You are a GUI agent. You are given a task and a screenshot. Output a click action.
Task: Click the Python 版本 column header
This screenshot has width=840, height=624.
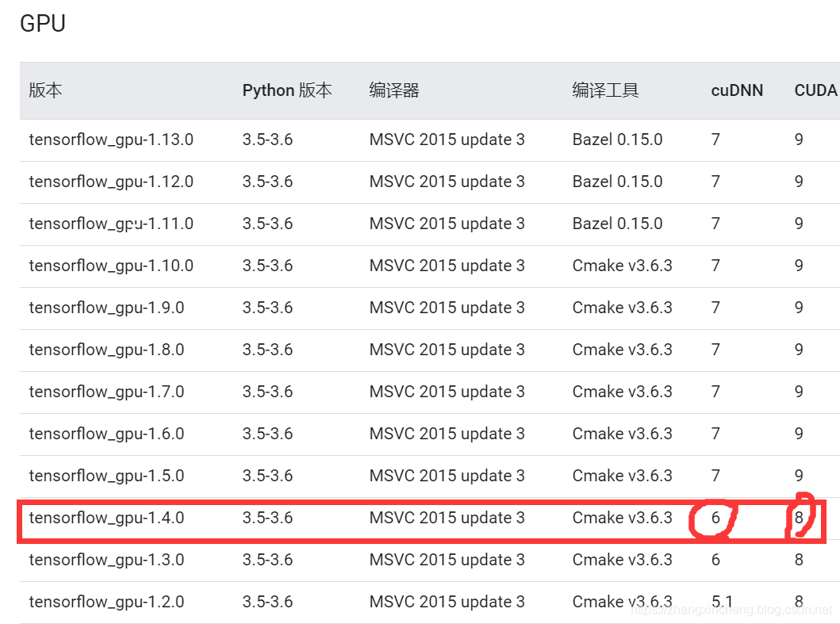[x=287, y=90]
